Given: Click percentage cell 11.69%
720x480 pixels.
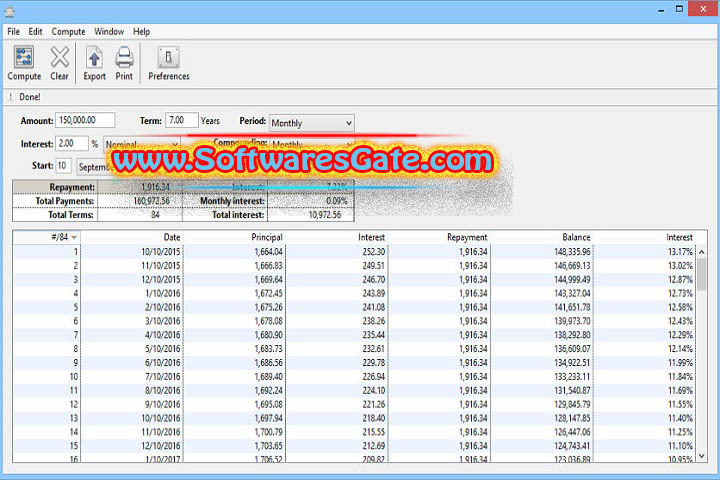Looking at the screenshot, I should (x=680, y=390).
